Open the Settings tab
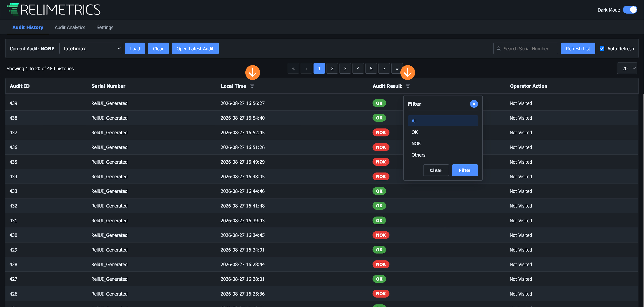 [x=105, y=27]
